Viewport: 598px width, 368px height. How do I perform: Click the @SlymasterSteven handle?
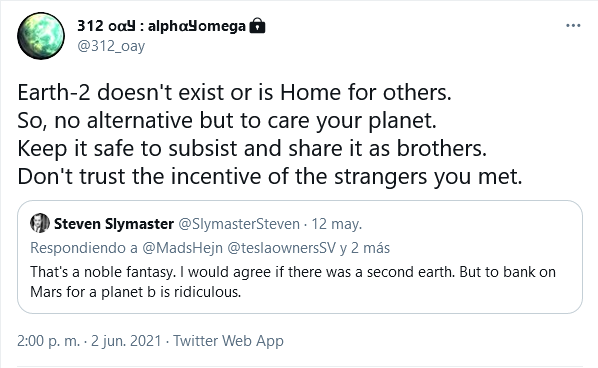pos(239,224)
